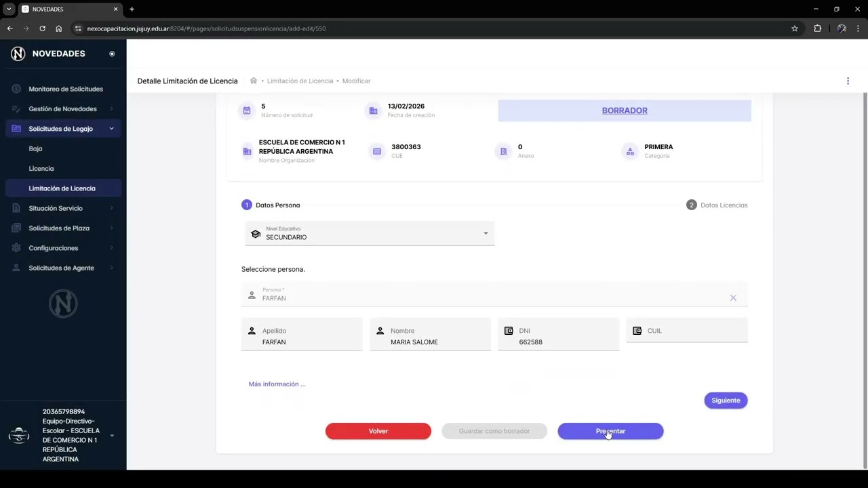Click the Nombre Organización building icon
The image size is (868, 488).
click(x=247, y=151)
